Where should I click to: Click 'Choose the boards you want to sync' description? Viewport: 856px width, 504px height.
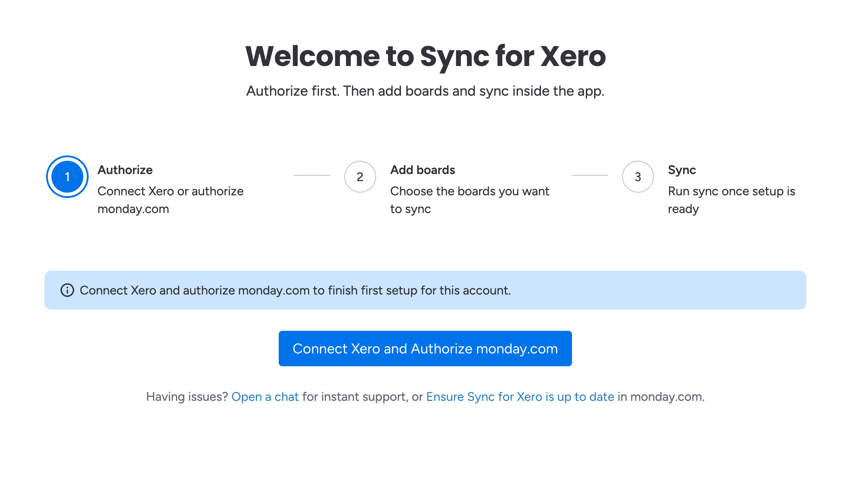point(470,200)
